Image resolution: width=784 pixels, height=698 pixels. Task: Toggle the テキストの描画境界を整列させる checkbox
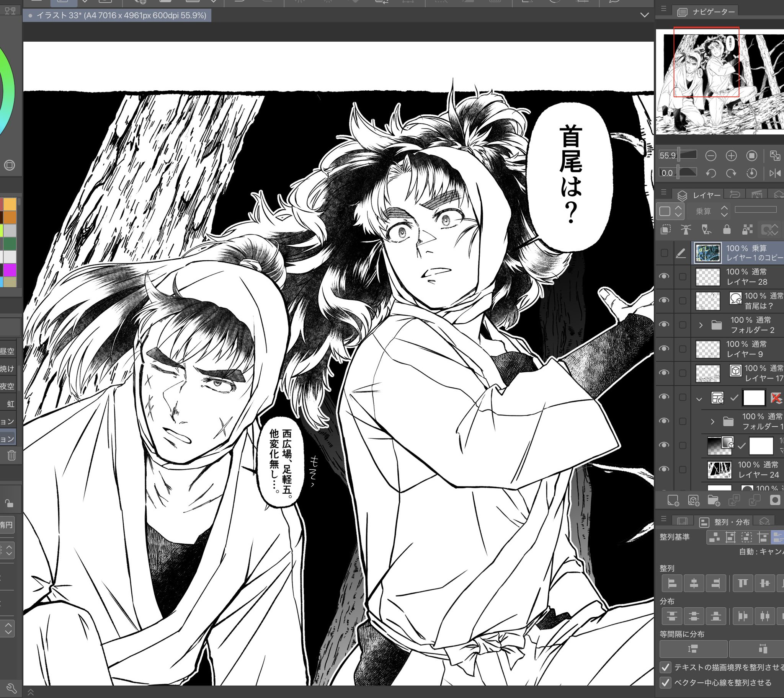[x=665, y=668]
